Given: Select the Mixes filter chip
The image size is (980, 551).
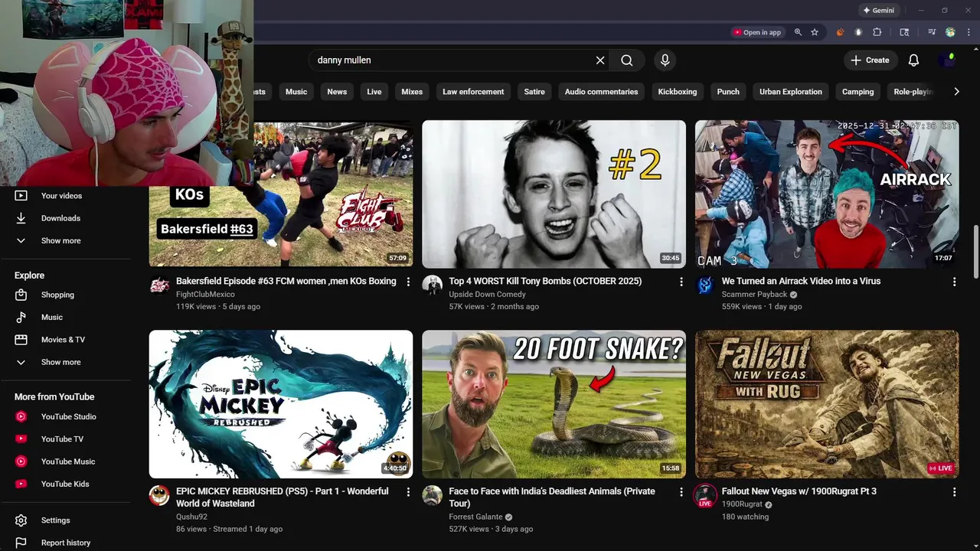Looking at the screenshot, I should (412, 92).
